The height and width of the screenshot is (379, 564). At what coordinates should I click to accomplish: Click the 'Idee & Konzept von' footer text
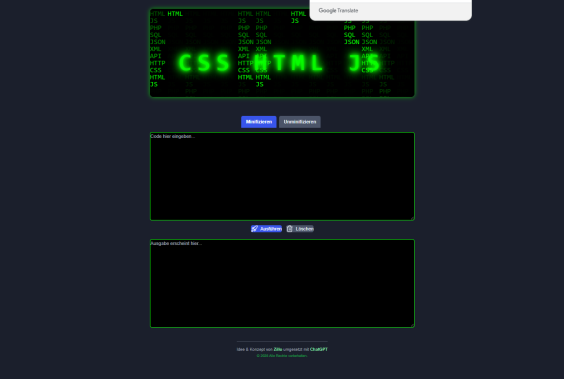pos(255,349)
